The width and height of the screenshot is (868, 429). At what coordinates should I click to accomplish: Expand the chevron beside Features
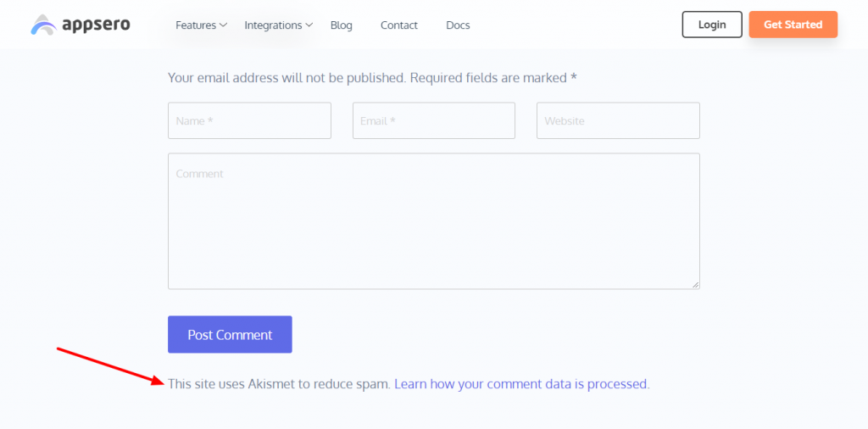[223, 25]
